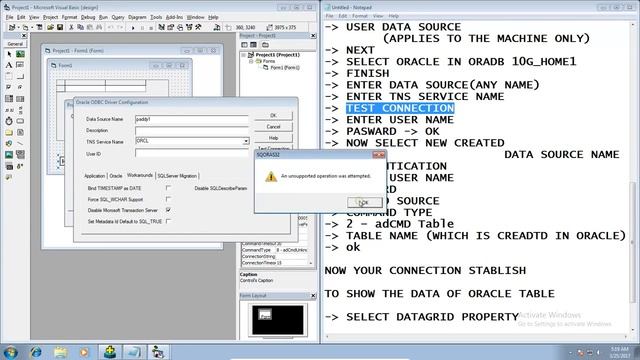
Task: Switch to Oracle tab in ODBC dialog
Action: point(116,176)
